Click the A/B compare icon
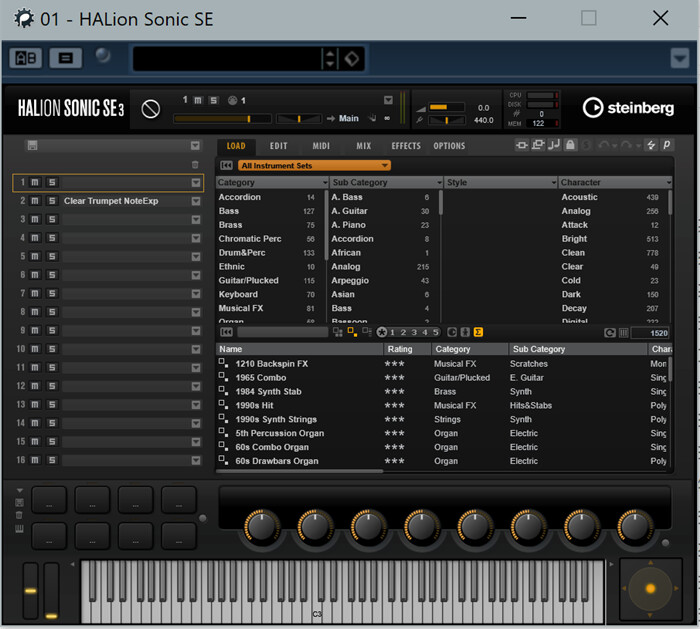The height and width of the screenshot is (629, 700). (x=26, y=58)
